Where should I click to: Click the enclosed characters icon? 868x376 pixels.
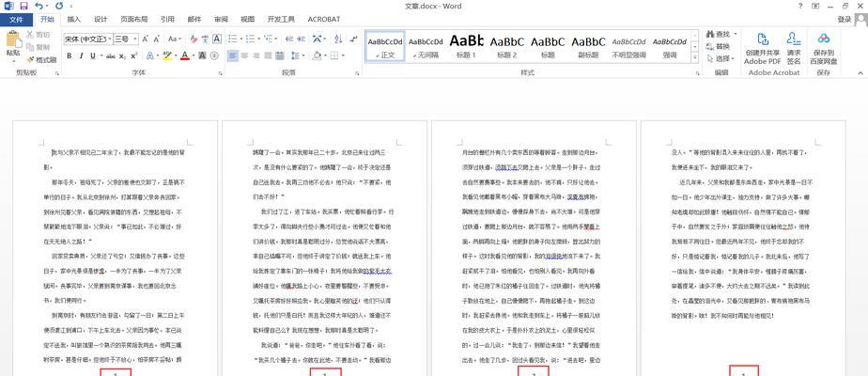click(214, 55)
